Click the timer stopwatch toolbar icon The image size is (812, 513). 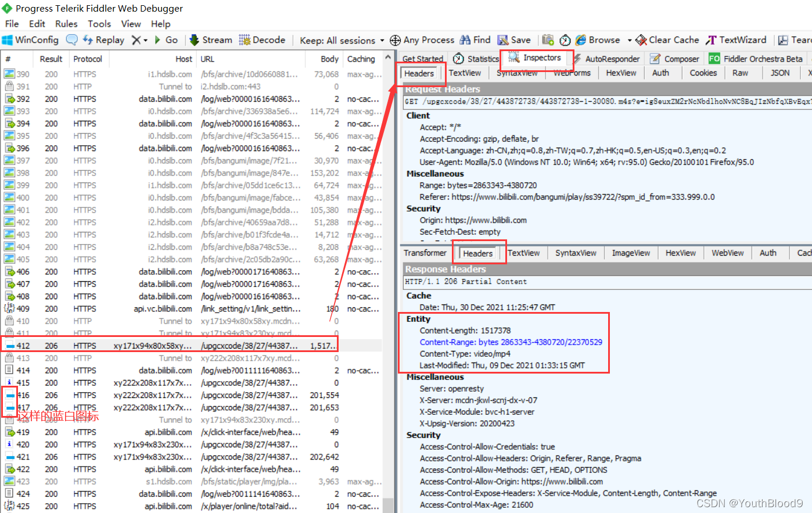[x=565, y=40]
